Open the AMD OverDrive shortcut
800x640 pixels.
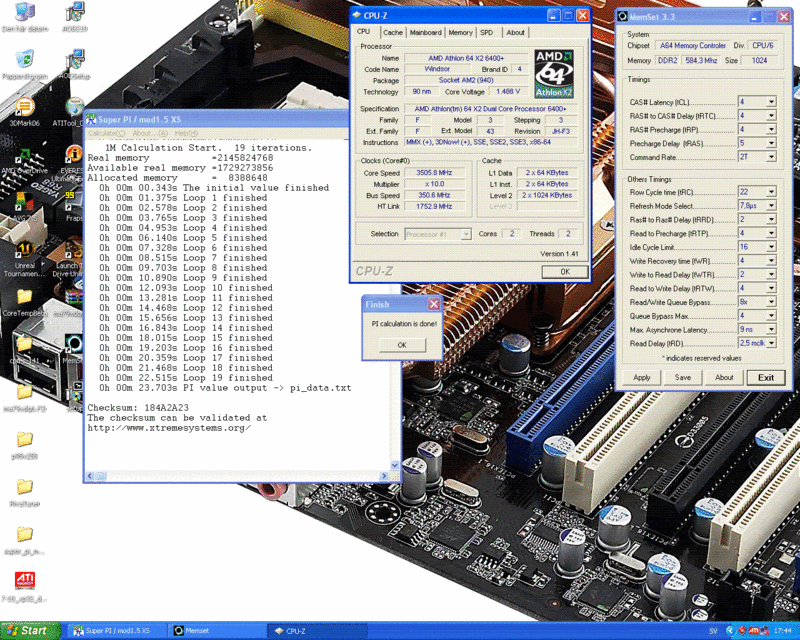click(x=24, y=155)
